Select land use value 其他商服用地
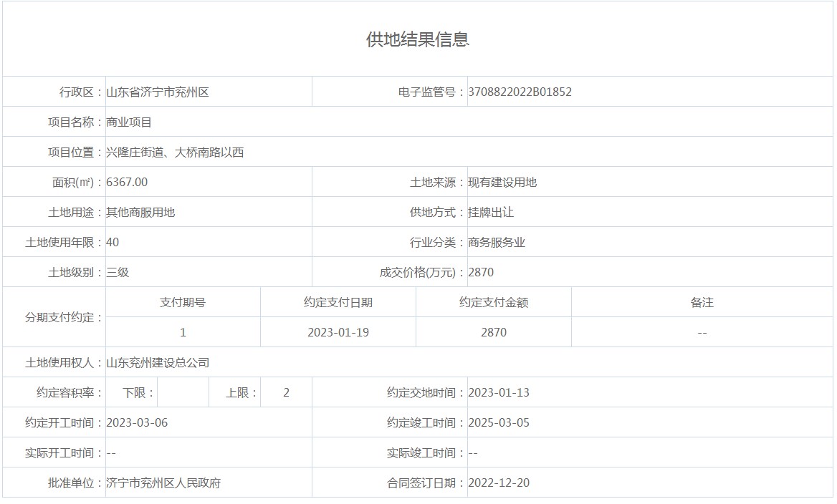837x504 pixels. (x=140, y=212)
